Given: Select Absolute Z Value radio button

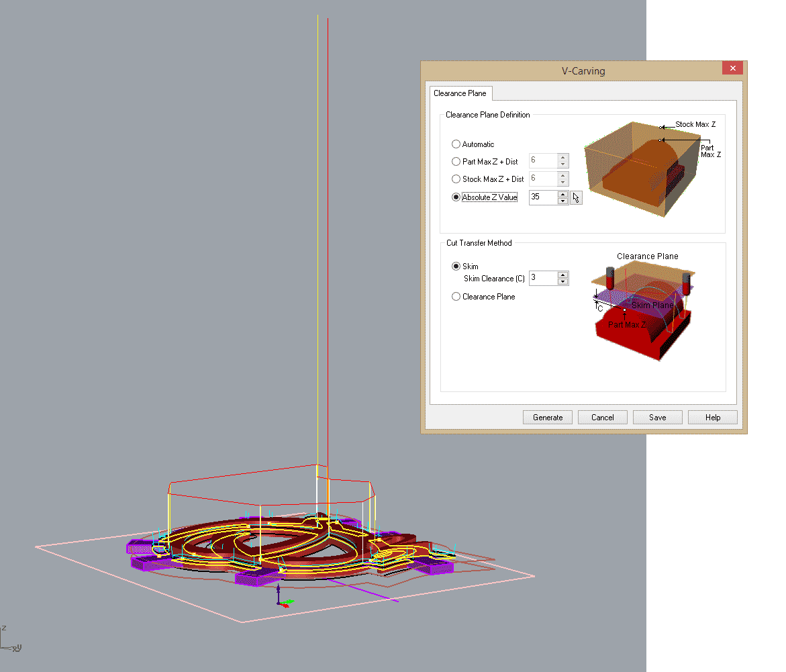Looking at the screenshot, I should tap(456, 197).
